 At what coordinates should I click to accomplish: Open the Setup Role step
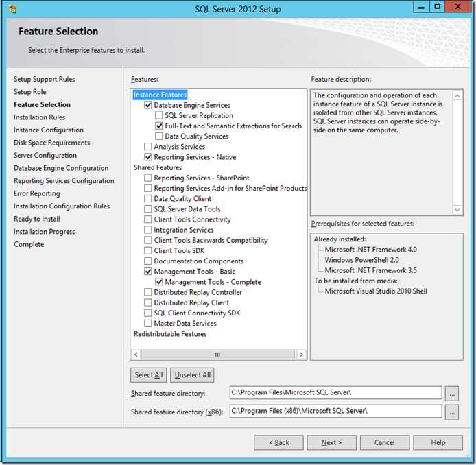point(30,92)
